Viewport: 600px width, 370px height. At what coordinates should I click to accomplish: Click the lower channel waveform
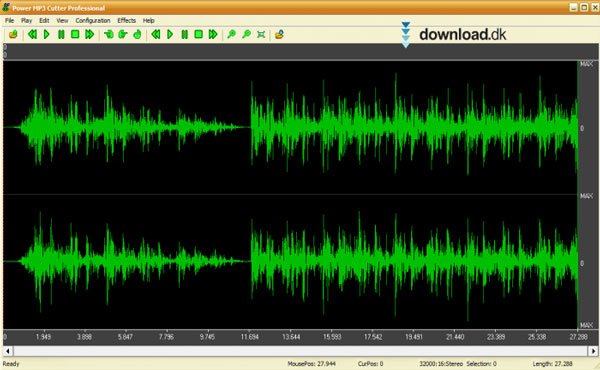290,262
